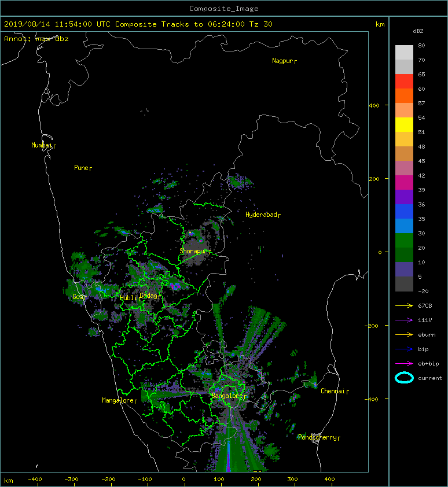Click the magenta 42 dBZ legend swatch
448x487 pixels.
[404, 182]
